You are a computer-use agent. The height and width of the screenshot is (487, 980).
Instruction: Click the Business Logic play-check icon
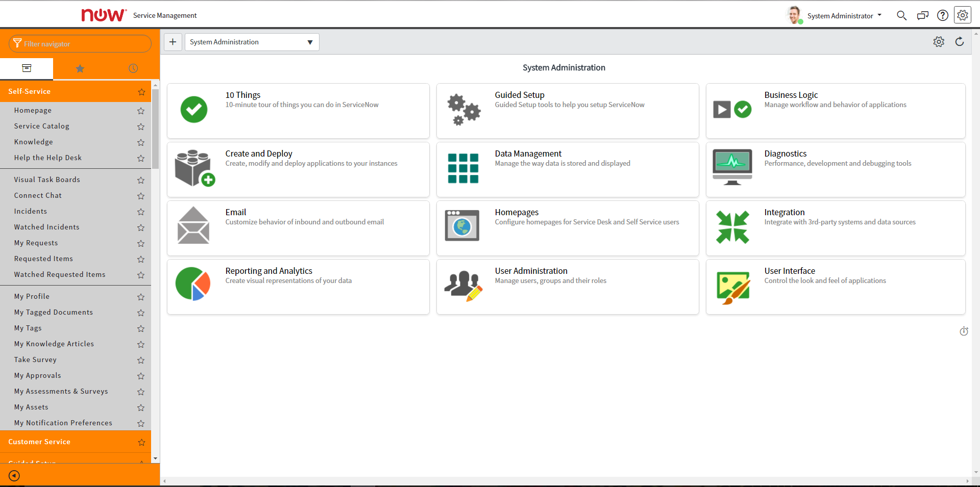point(732,109)
